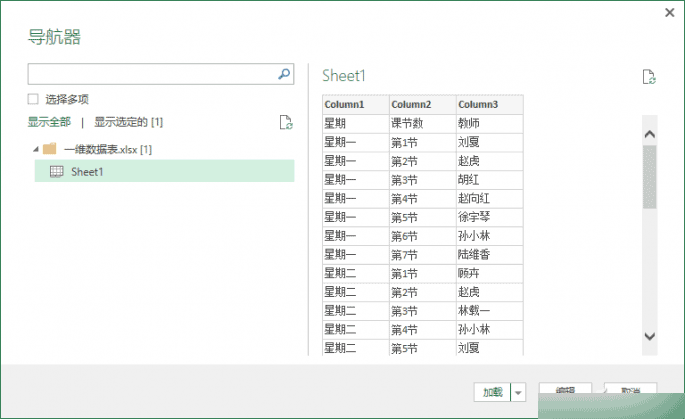Click the refresh icon beside the display links
Viewport: 685px width, 419px height.
click(286, 122)
